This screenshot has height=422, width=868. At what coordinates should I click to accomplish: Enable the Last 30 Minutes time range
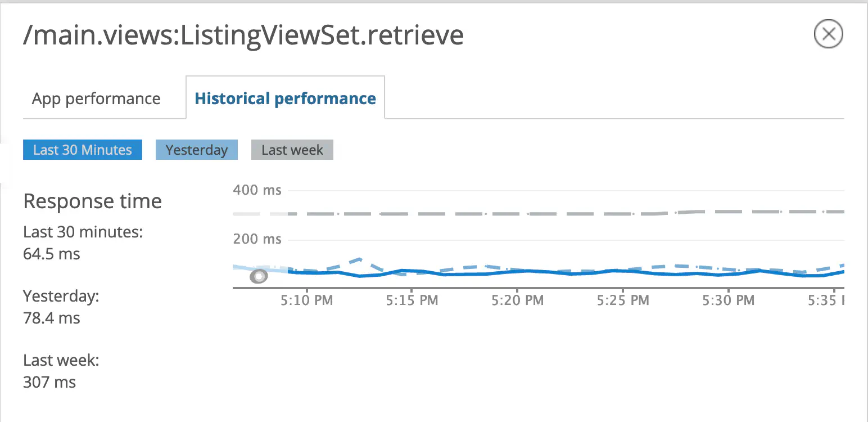82,150
